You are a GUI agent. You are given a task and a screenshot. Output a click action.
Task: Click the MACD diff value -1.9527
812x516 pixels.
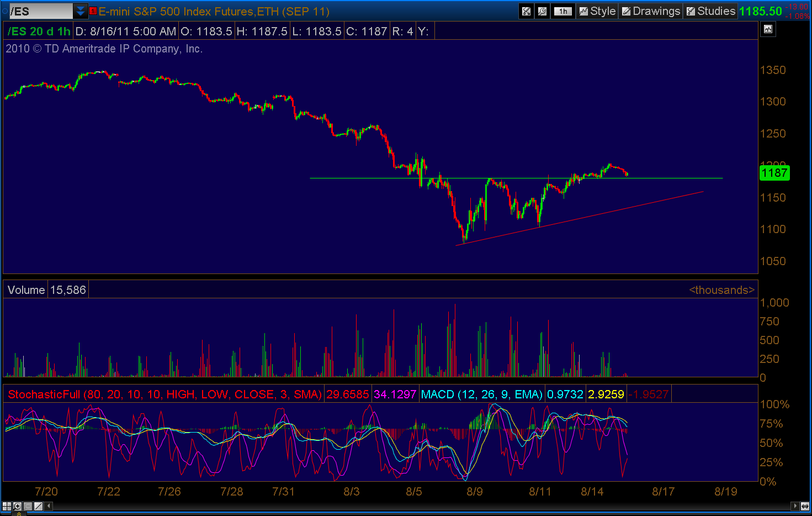click(649, 394)
